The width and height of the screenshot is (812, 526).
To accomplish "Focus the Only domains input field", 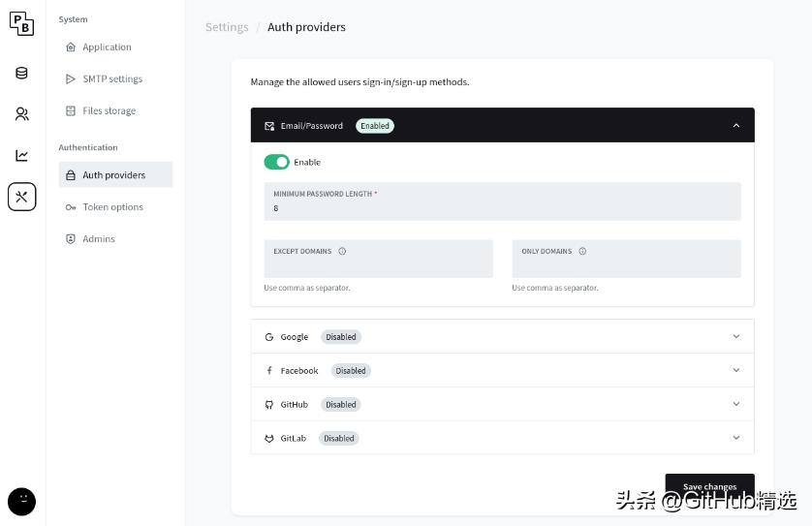I will [627, 259].
